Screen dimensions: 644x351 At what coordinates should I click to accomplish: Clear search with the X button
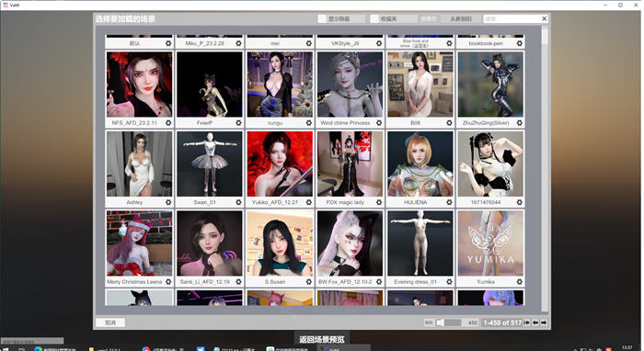point(545,19)
